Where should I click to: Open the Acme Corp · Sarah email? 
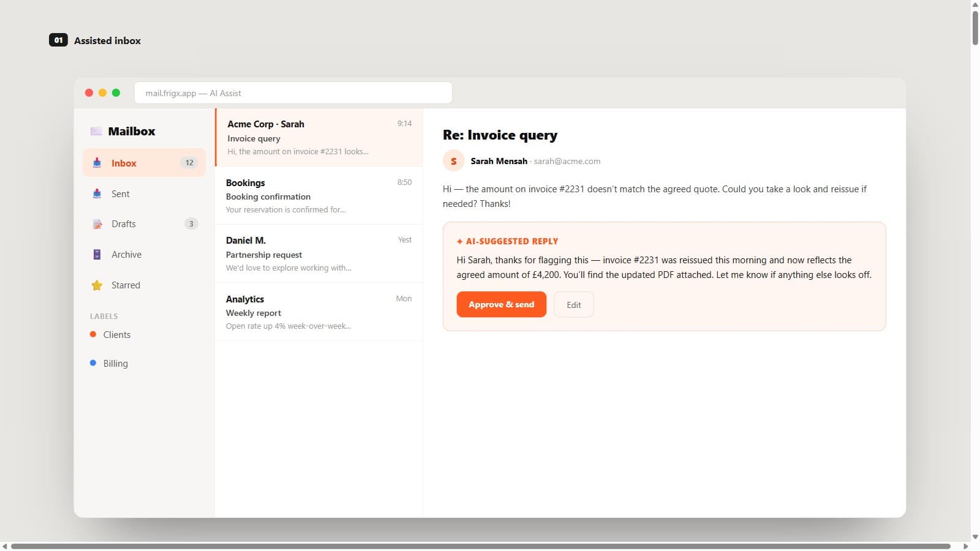point(319,137)
